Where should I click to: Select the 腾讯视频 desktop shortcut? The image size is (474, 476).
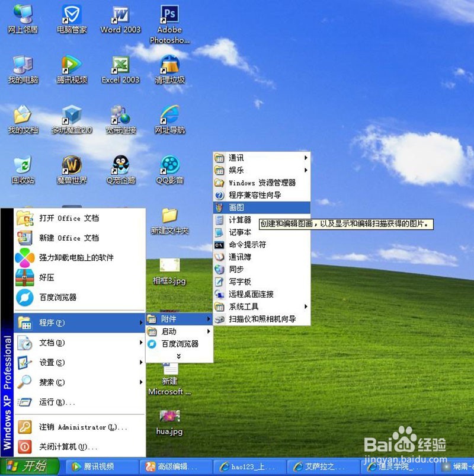72,69
